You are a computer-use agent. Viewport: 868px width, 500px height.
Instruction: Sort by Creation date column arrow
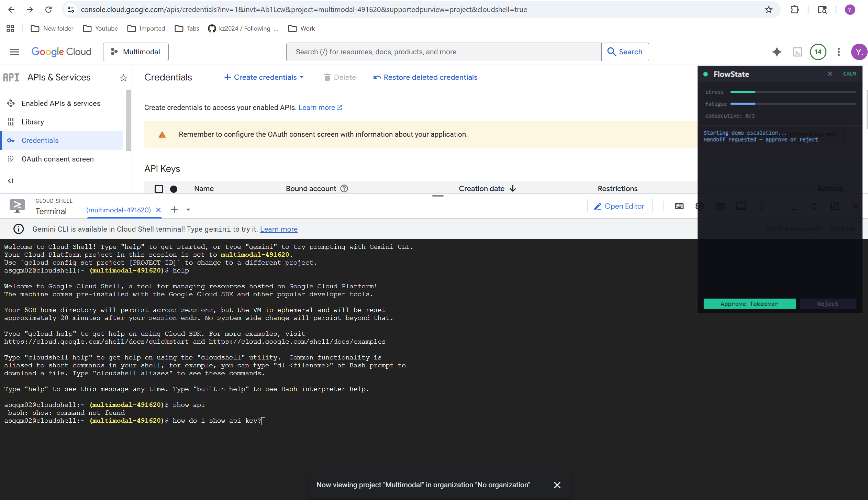point(513,189)
